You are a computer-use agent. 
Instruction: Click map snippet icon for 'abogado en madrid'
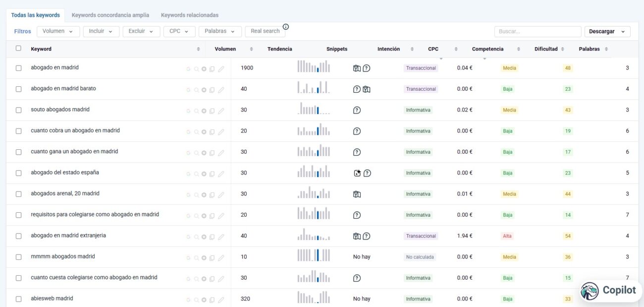click(357, 68)
